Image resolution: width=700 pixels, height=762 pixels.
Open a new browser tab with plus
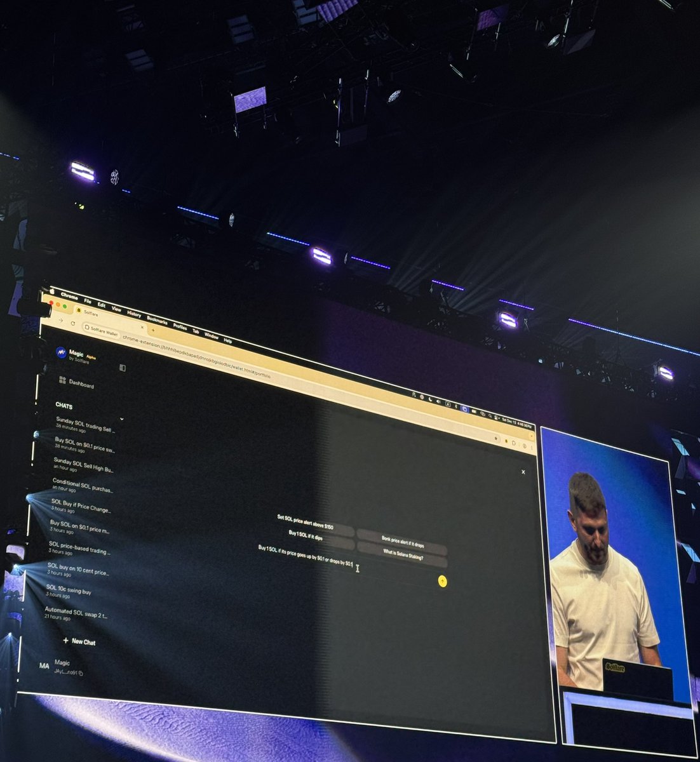[152, 330]
